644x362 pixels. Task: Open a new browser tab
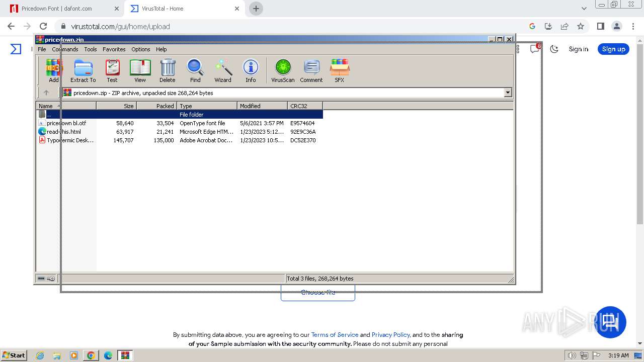coord(256,9)
